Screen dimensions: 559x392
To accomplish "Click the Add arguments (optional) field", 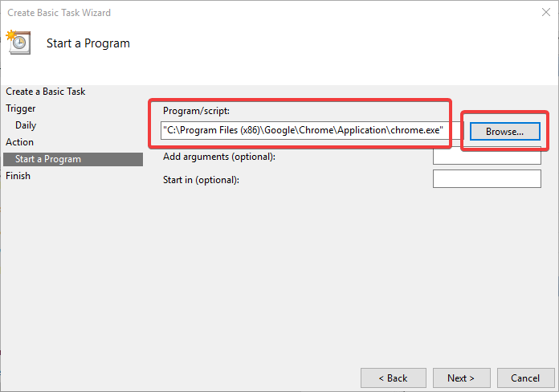I will [x=487, y=156].
